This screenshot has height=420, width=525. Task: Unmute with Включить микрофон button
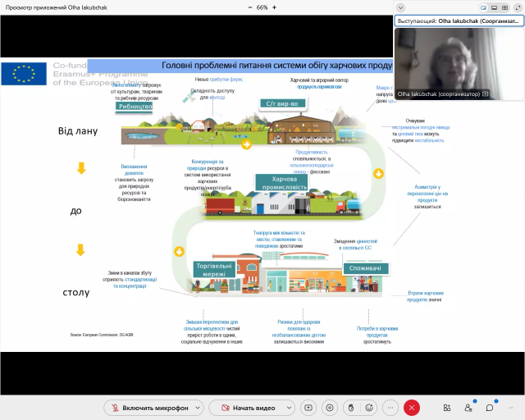coord(150,407)
